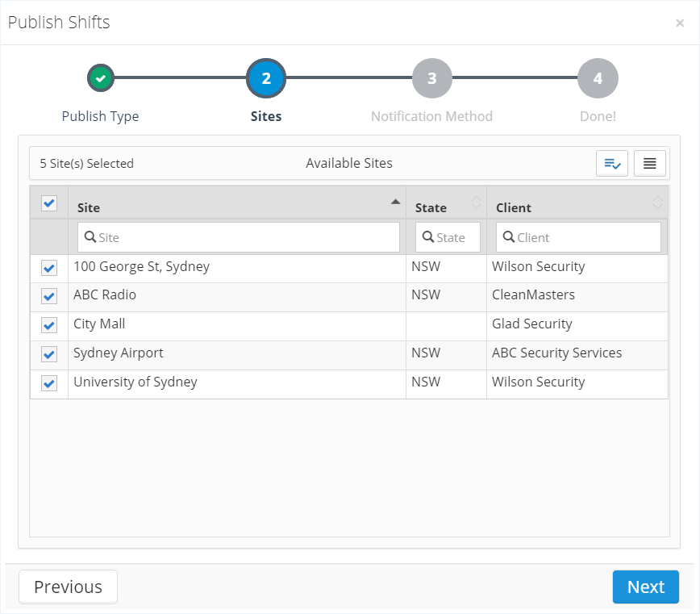Uncheck the City Mall site checkbox
Viewport: 700px width, 614px height.
pyautogui.click(x=49, y=325)
